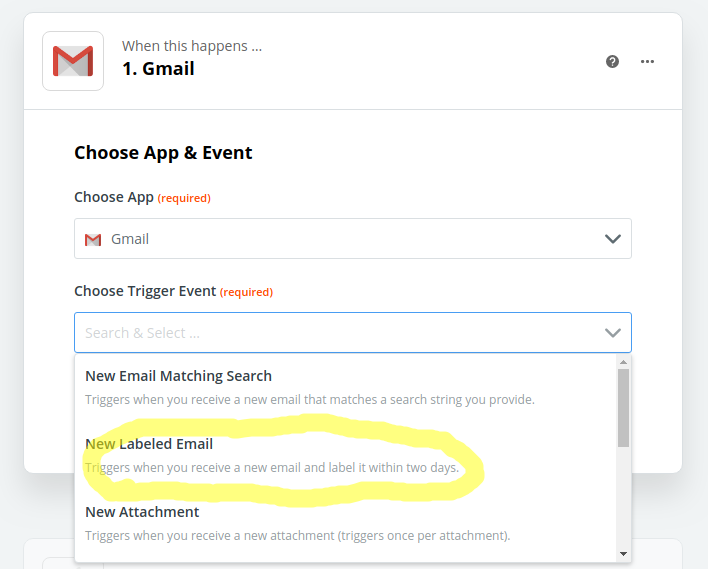Click the New Labeled Email description text
The height and width of the screenshot is (569, 708).
coord(272,467)
